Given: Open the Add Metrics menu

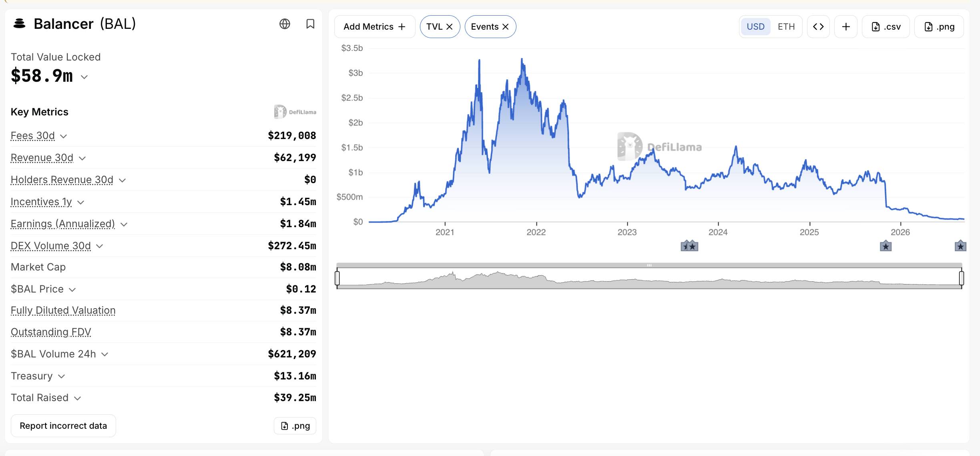Looking at the screenshot, I should tap(375, 27).
